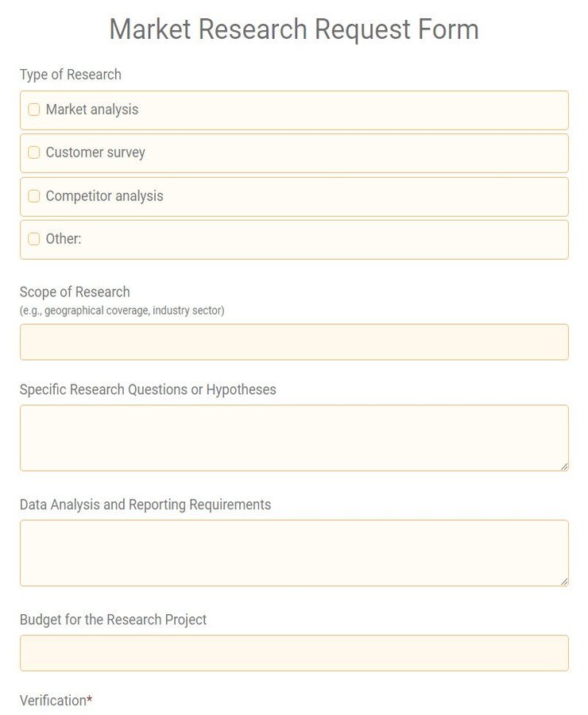Click the Market Research Request Form title
The height and width of the screenshot is (715, 588).
pos(294,29)
